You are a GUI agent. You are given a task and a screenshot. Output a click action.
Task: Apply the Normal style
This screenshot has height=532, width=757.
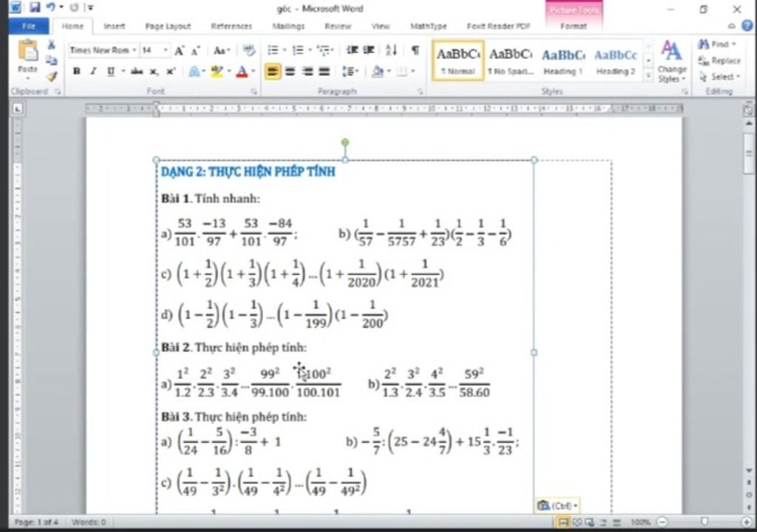458,61
